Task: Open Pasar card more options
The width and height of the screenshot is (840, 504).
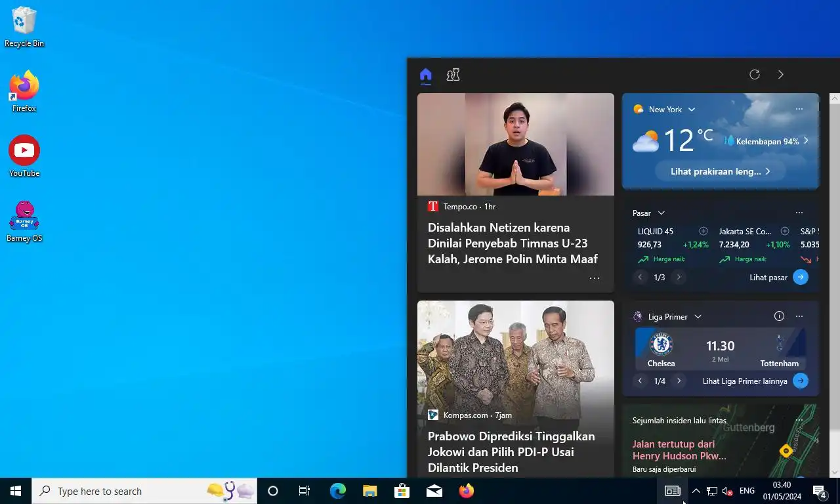Action: point(799,213)
